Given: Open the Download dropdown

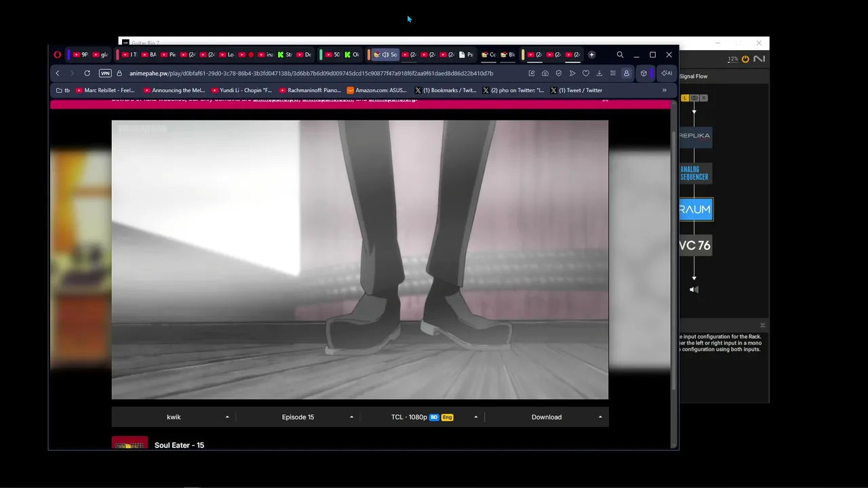Looking at the screenshot, I should pos(547,417).
